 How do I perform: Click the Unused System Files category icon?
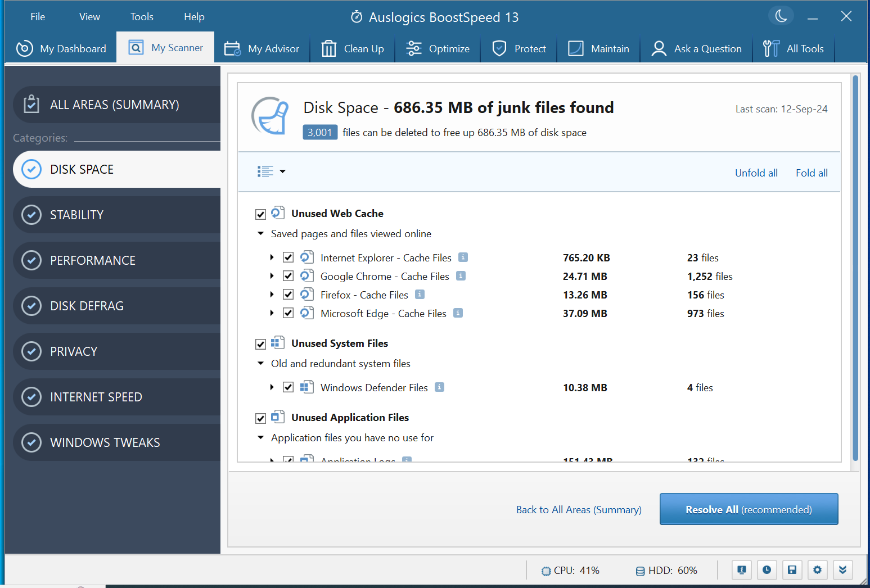point(278,343)
